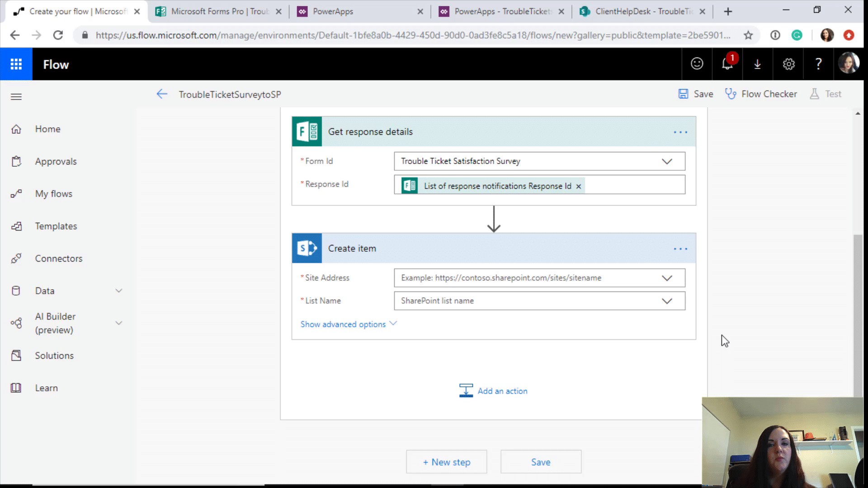Click the Get response details header title

[370, 132]
